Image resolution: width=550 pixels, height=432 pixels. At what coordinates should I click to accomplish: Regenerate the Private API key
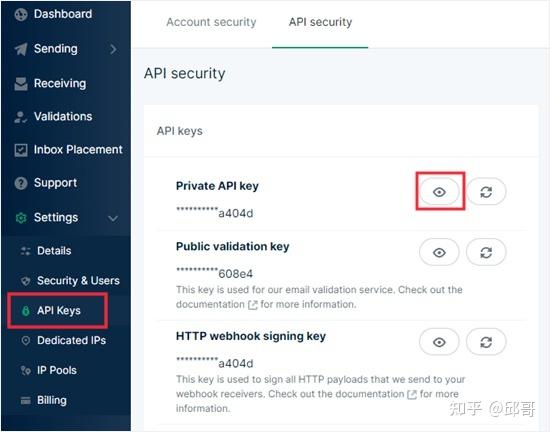(486, 192)
